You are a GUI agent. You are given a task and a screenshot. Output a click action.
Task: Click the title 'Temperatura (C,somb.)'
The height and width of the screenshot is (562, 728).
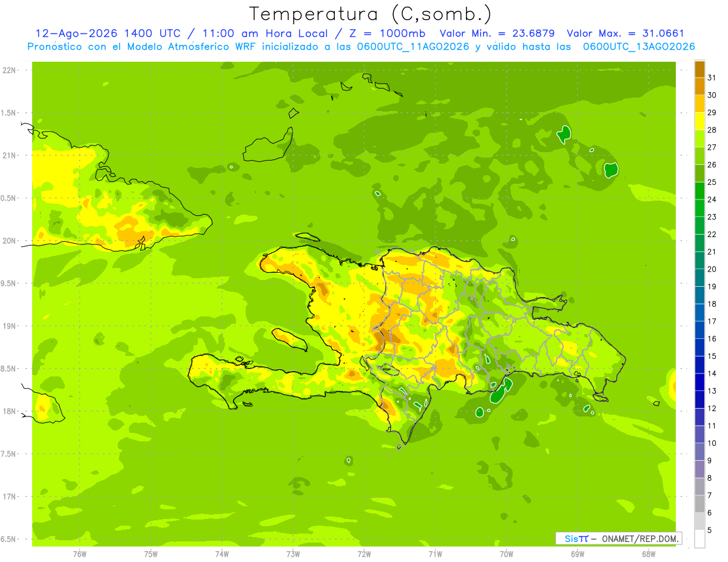(371, 14)
